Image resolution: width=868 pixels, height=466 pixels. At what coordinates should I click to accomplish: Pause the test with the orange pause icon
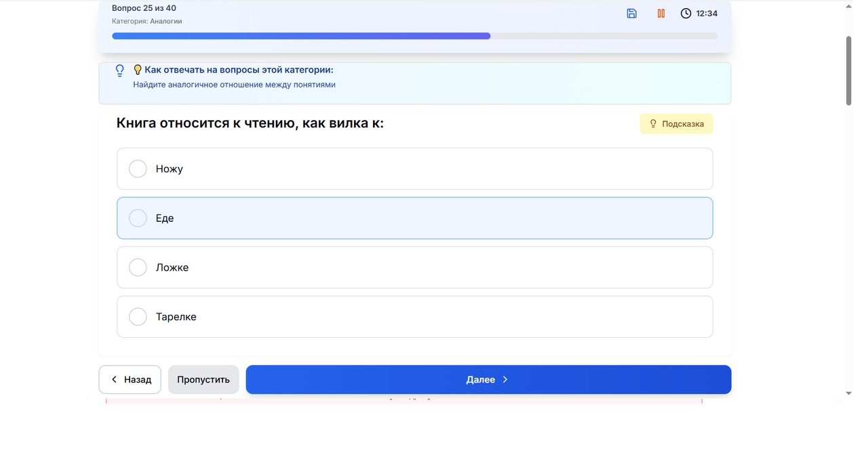(x=660, y=14)
